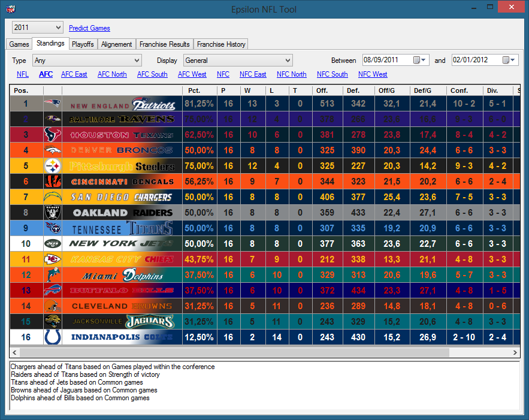This screenshot has width=529, height=420.
Task: Open the Franchise History tab
Action: tap(220, 44)
